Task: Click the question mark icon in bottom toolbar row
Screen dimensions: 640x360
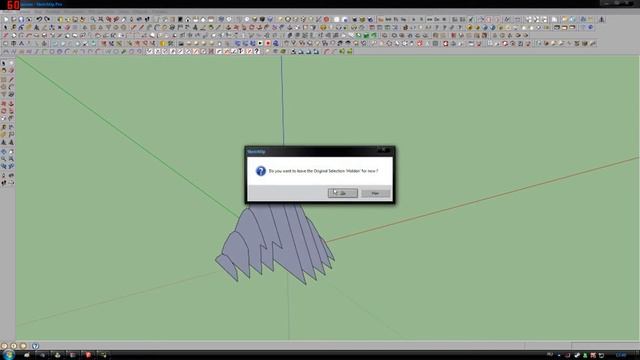Action: coord(257,51)
